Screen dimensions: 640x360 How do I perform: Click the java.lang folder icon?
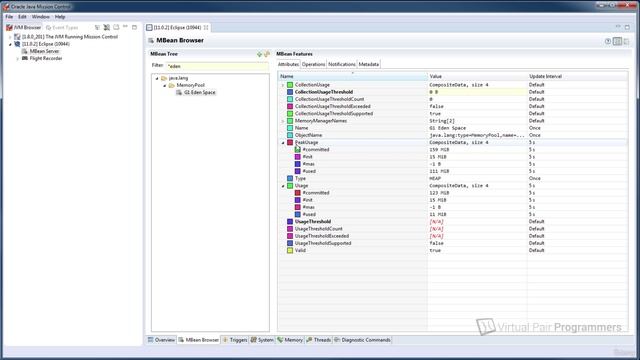[164, 78]
